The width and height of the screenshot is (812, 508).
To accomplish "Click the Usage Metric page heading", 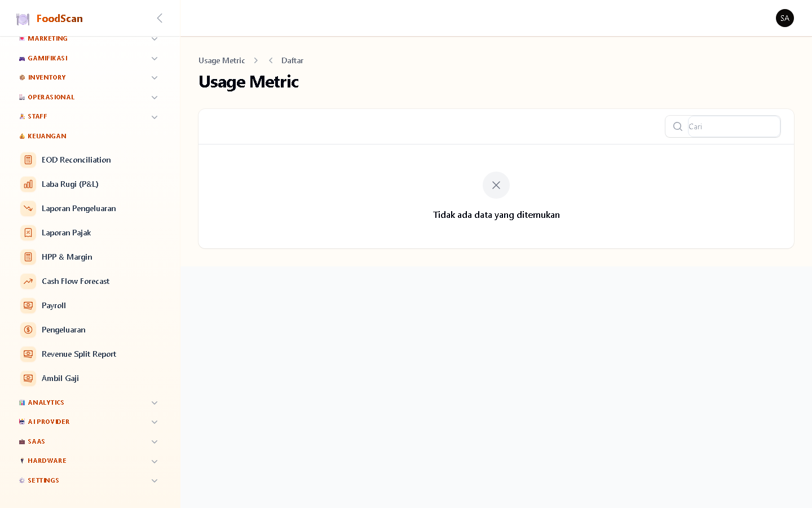I will point(249,82).
